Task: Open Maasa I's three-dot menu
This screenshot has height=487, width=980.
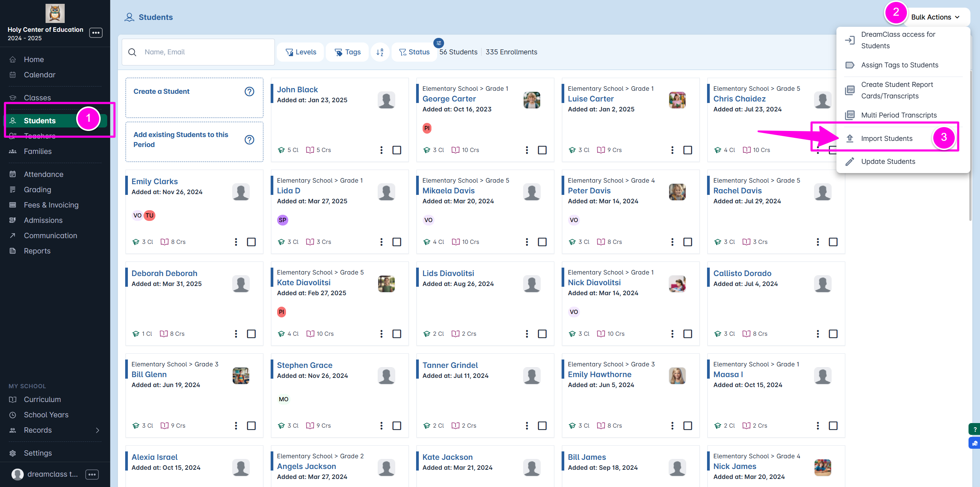Action: tap(818, 426)
